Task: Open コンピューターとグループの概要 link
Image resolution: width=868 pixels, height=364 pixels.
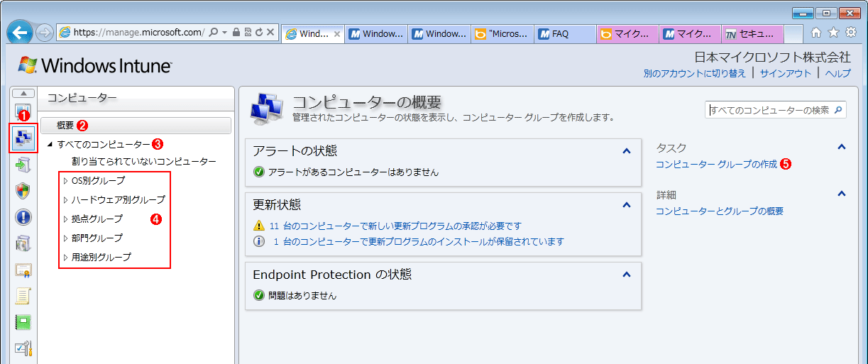Action: coord(720,211)
